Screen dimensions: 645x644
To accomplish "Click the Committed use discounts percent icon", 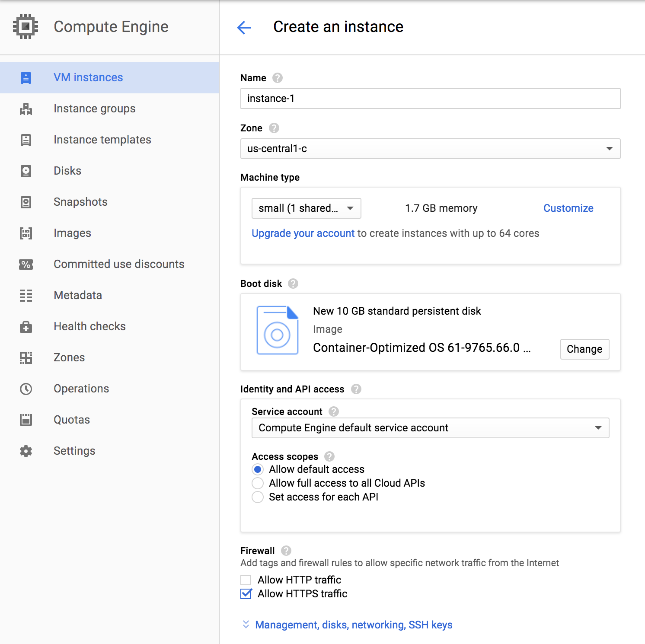I will tap(26, 265).
